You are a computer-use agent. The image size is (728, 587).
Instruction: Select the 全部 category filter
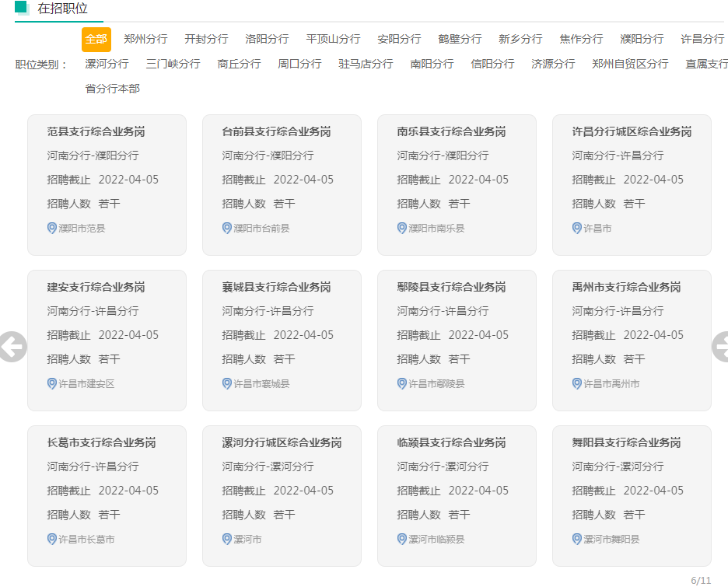click(96, 40)
